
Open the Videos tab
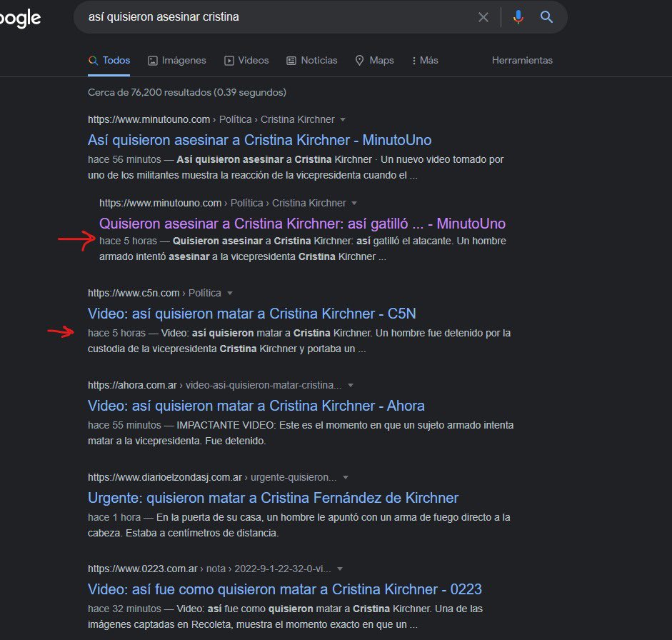[246, 61]
